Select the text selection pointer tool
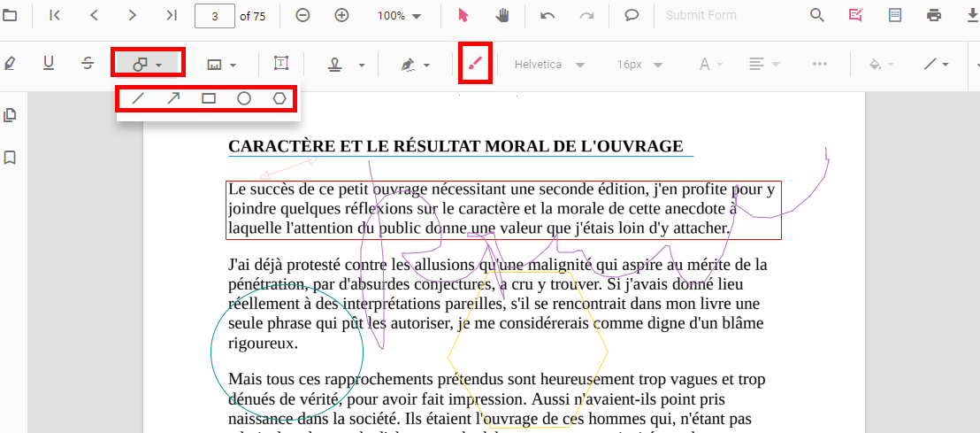The image size is (980, 433). (x=463, y=16)
